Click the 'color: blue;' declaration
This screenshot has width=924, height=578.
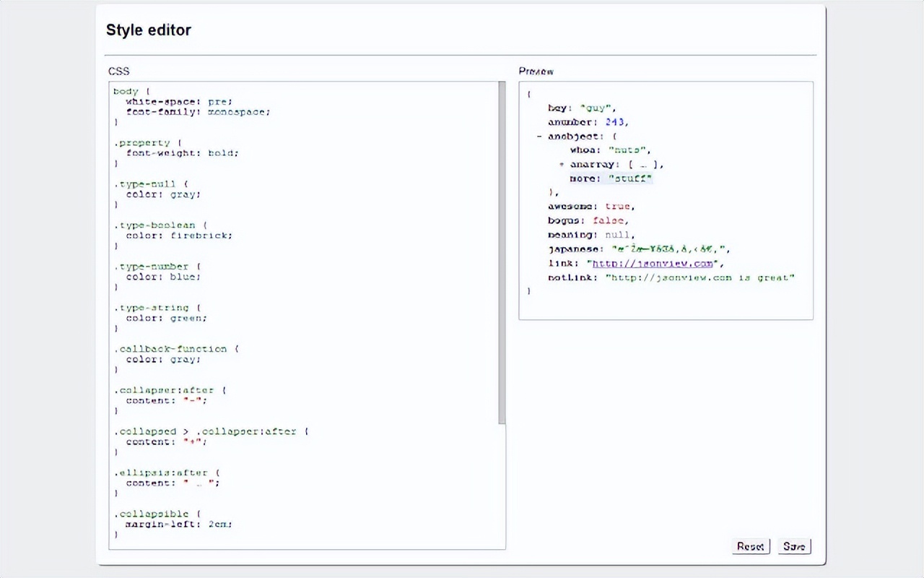(163, 277)
